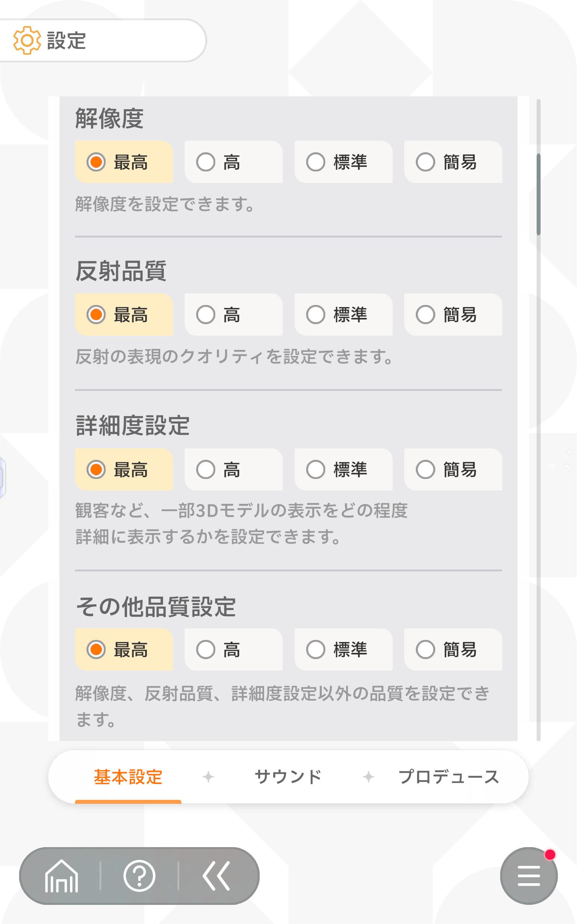This screenshot has height=924, width=577.
Task: Open the プロデュース tab
Action: 448,777
